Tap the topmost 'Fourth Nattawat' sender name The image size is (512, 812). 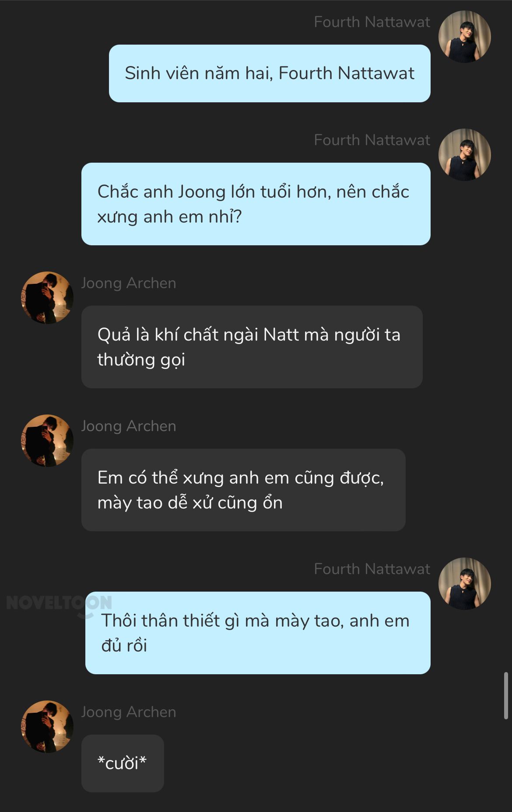372,22
